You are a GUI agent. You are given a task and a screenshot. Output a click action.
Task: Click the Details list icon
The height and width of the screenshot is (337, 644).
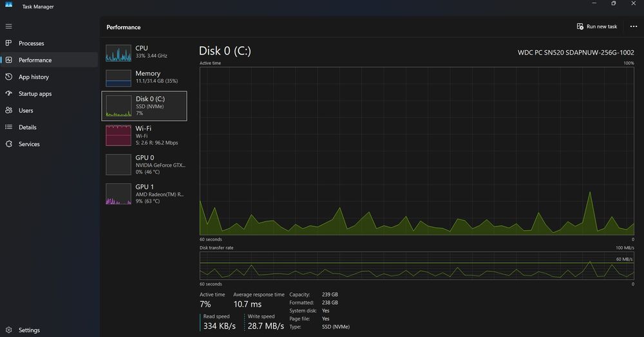(8, 127)
